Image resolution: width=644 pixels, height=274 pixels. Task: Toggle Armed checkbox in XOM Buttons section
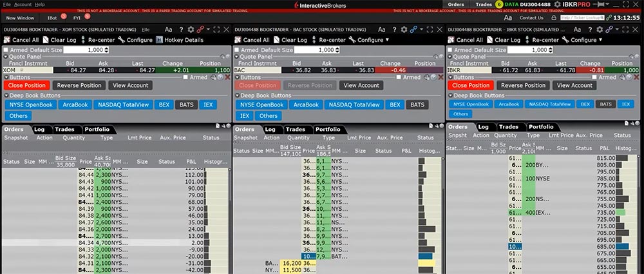(x=185, y=77)
